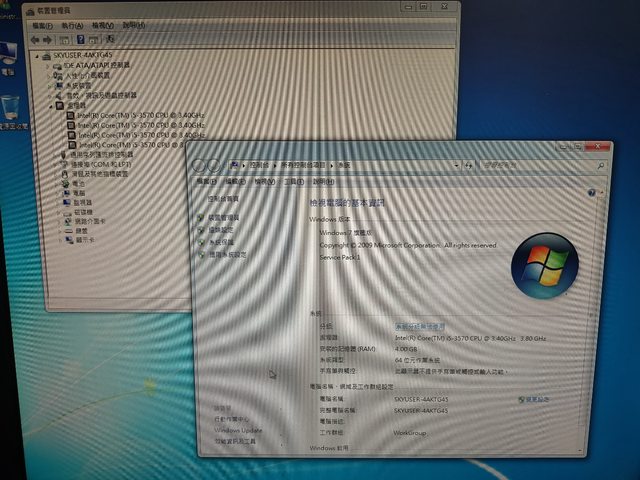640x480 pixels.
Task: Open Device Manager shield link in sidebar
Action: pos(224,217)
